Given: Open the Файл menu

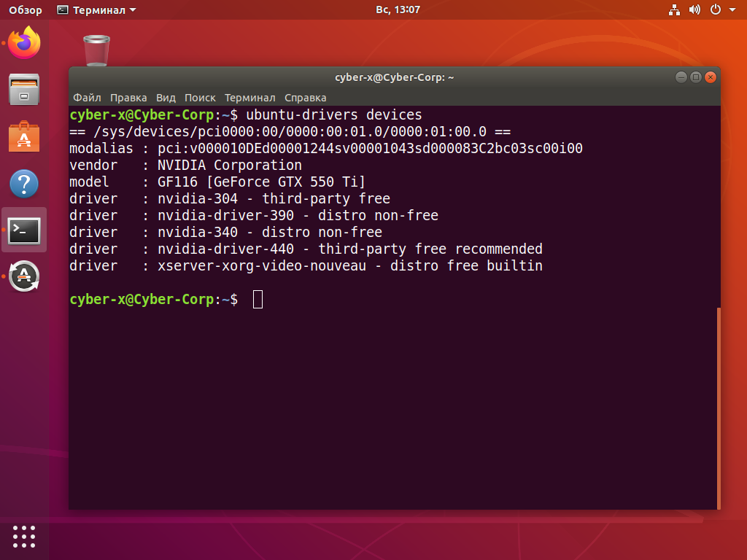Looking at the screenshot, I should point(87,98).
